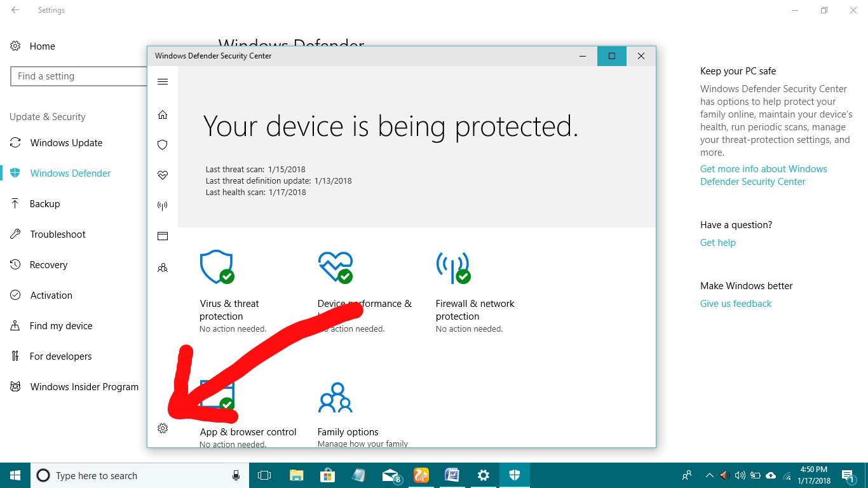Image resolution: width=868 pixels, height=488 pixels.
Task: Go back using the Settings back arrow
Action: (x=15, y=10)
